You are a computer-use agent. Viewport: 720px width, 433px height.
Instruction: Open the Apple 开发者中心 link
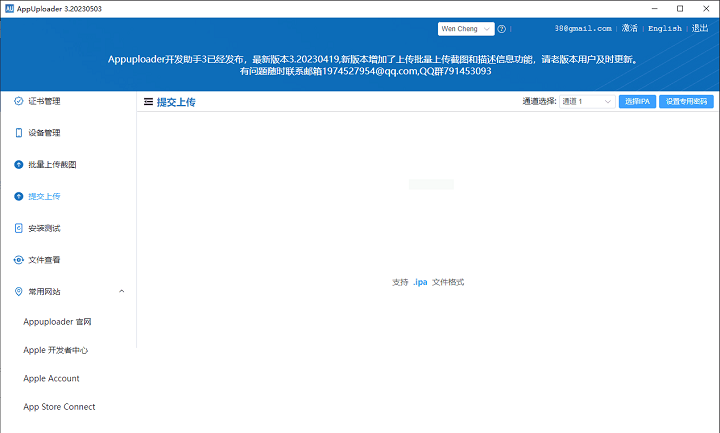56,350
